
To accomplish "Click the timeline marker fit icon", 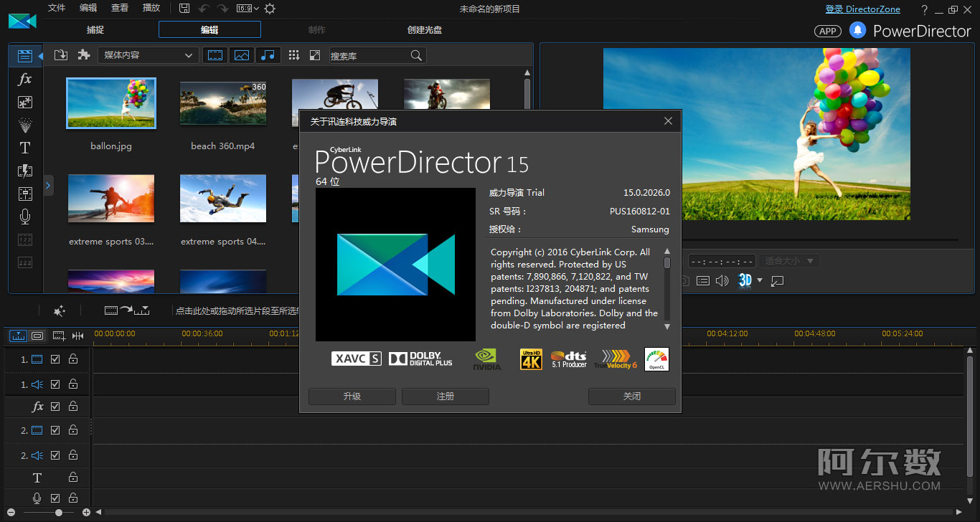I will click(77, 335).
